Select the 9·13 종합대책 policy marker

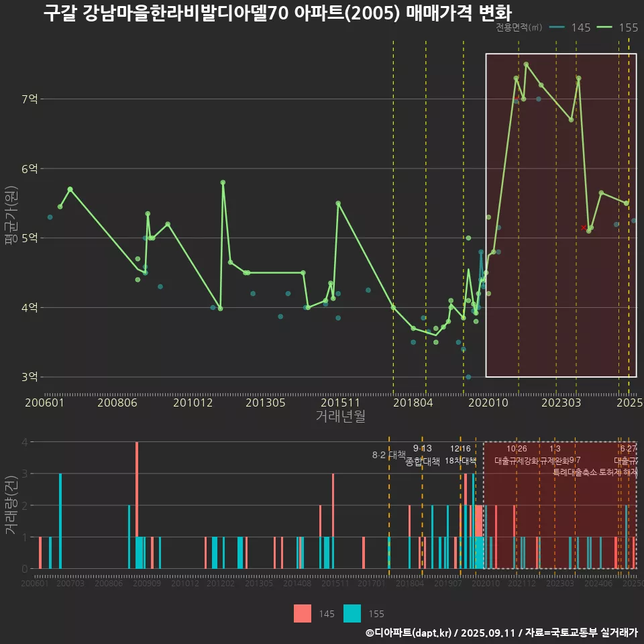(423, 455)
